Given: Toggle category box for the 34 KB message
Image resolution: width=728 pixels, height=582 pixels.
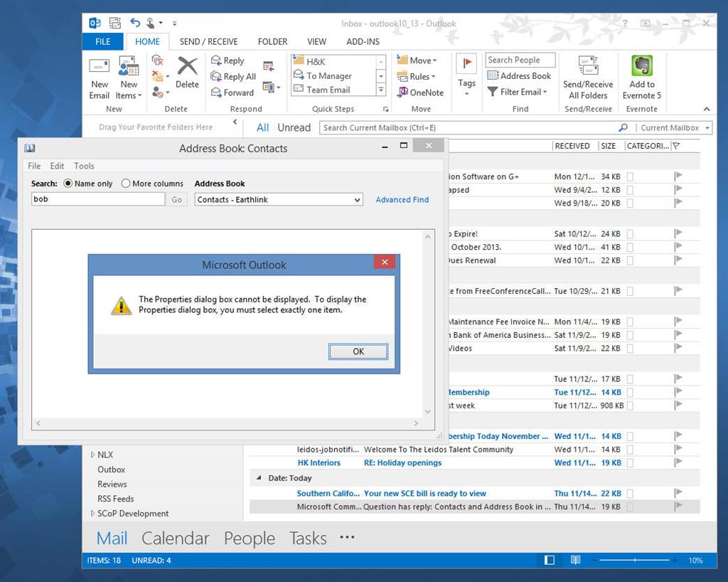Looking at the screenshot, I should 630,176.
